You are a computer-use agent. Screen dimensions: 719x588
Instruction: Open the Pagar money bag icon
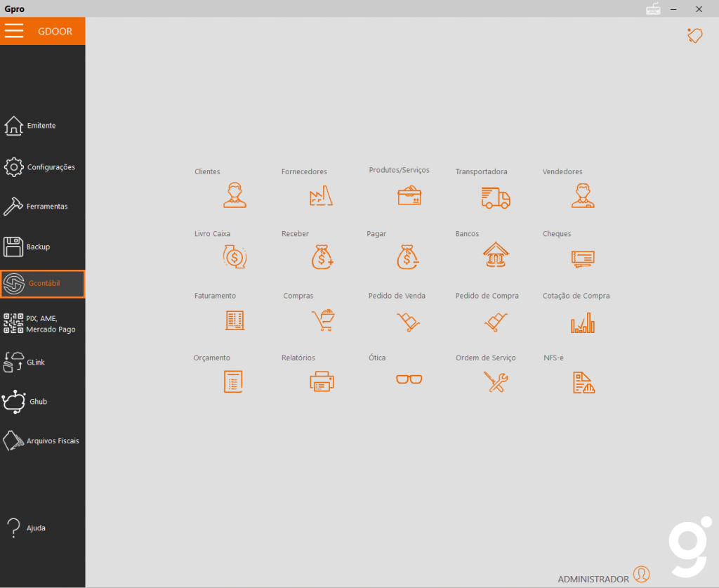408,257
